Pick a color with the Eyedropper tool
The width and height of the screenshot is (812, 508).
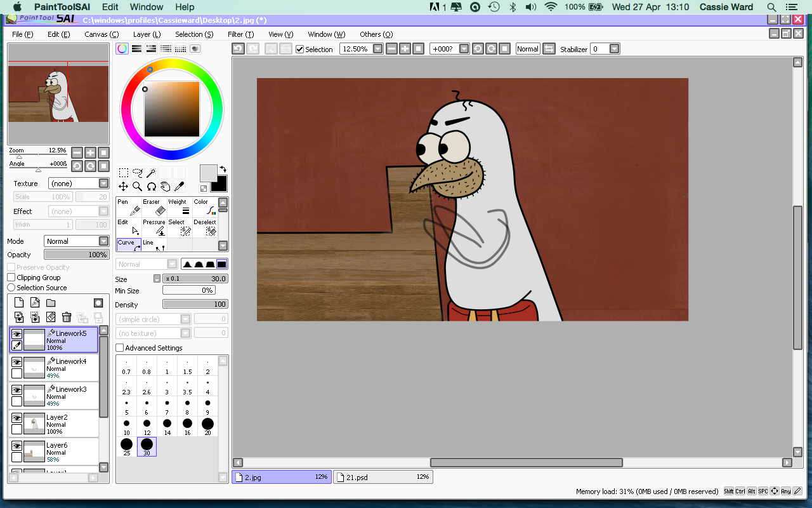180,186
